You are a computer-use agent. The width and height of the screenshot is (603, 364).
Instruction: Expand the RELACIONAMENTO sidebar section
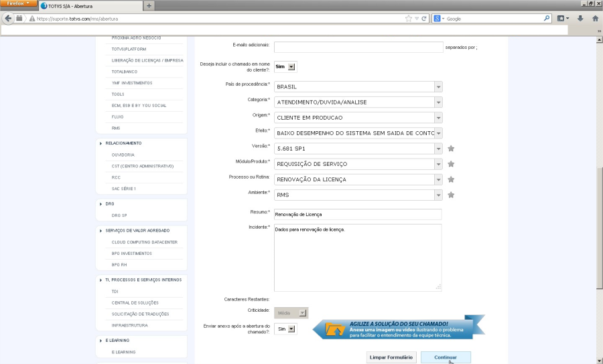pos(100,143)
